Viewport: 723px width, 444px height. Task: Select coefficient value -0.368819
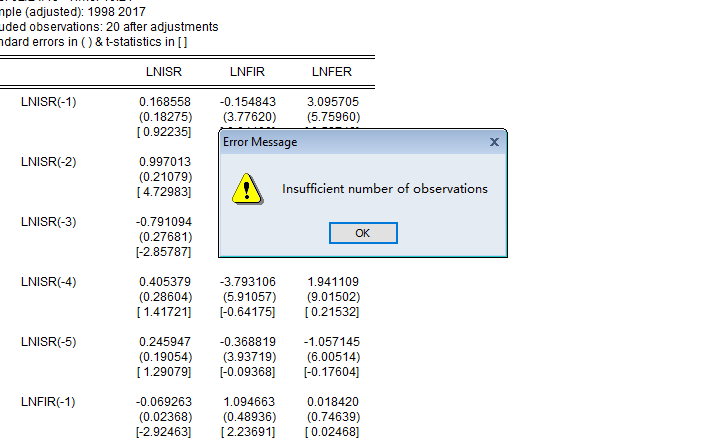[248, 342]
